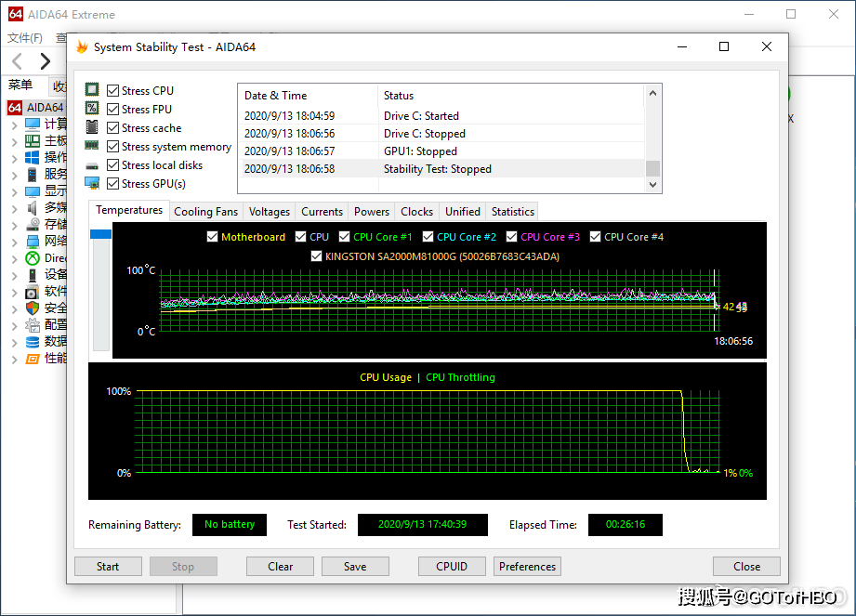Viewport: 856px width, 616px height.
Task: Open the Powers tab
Action: point(372,212)
